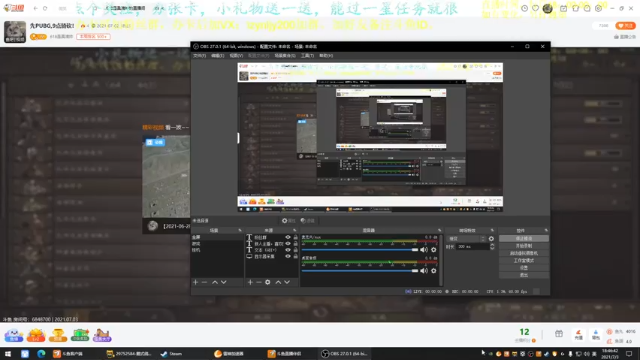
Task: Add a new scene with plus icon
Action: tap(195, 282)
